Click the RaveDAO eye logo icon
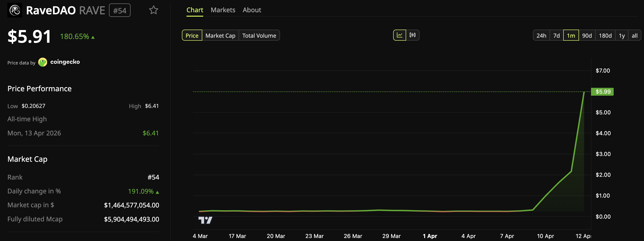 click(15, 10)
